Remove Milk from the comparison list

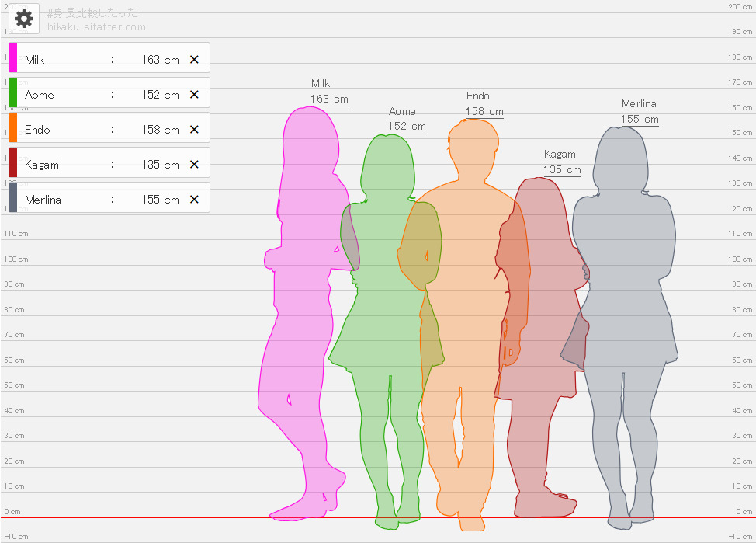coord(194,60)
